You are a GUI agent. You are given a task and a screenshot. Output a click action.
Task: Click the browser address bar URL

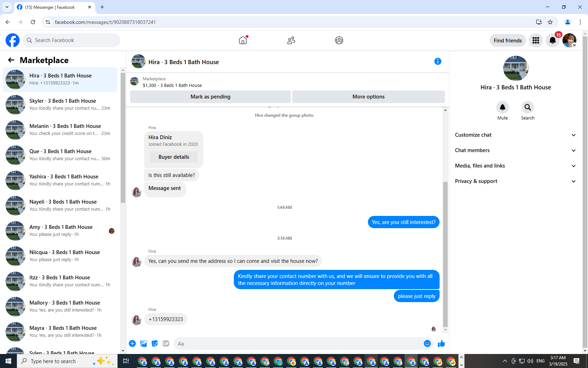(x=105, y=22)
